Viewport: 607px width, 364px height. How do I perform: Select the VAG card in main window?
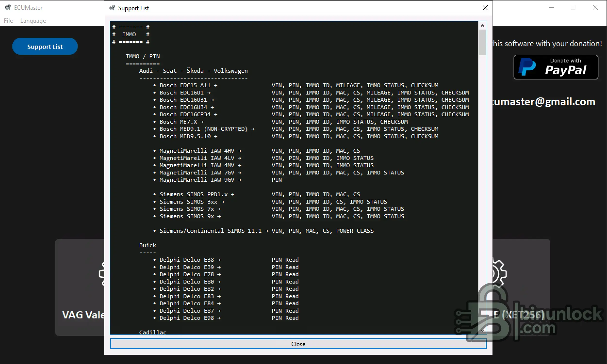pos(80,287)
